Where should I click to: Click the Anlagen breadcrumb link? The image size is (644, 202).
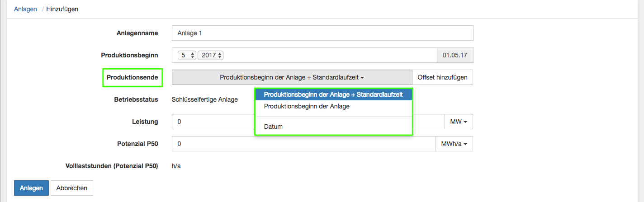point(25,9)
